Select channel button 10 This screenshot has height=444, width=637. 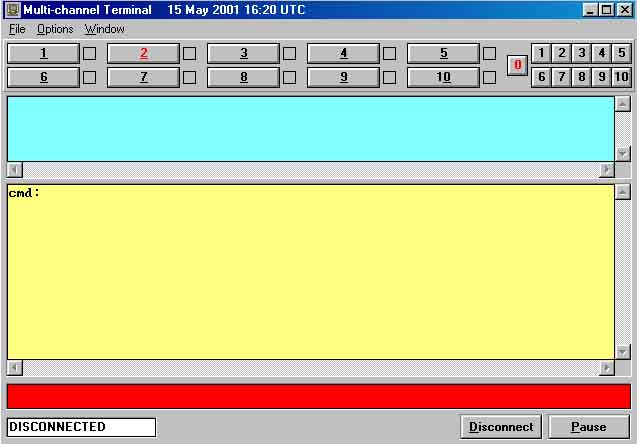click(x=443, y=77)
